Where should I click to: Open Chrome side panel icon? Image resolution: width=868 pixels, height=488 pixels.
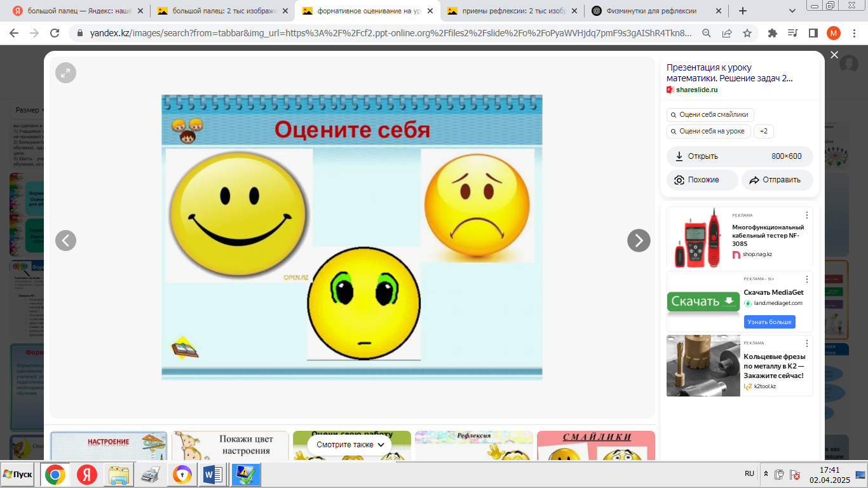[813, 33]
